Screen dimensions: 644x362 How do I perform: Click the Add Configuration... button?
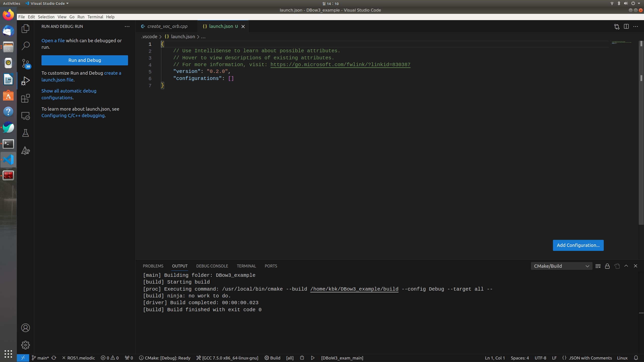pyautogui.click(x=578, y=245)
